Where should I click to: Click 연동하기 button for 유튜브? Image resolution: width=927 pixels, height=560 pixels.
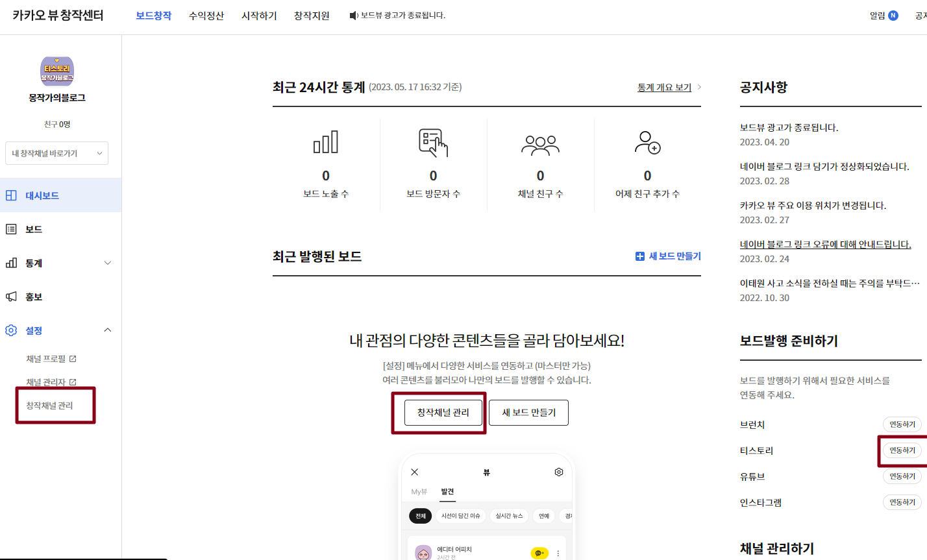[x=902, y=476]
